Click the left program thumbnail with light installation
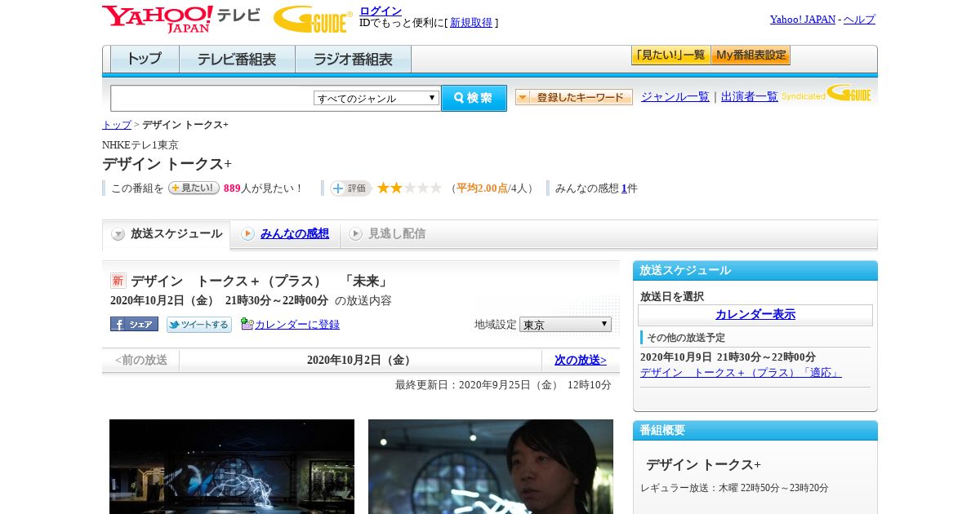This screenshot has width=980, height=514. point(232,467)
